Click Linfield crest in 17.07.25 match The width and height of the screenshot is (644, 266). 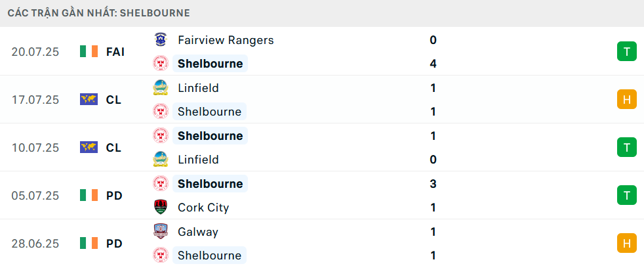(161, 88)
